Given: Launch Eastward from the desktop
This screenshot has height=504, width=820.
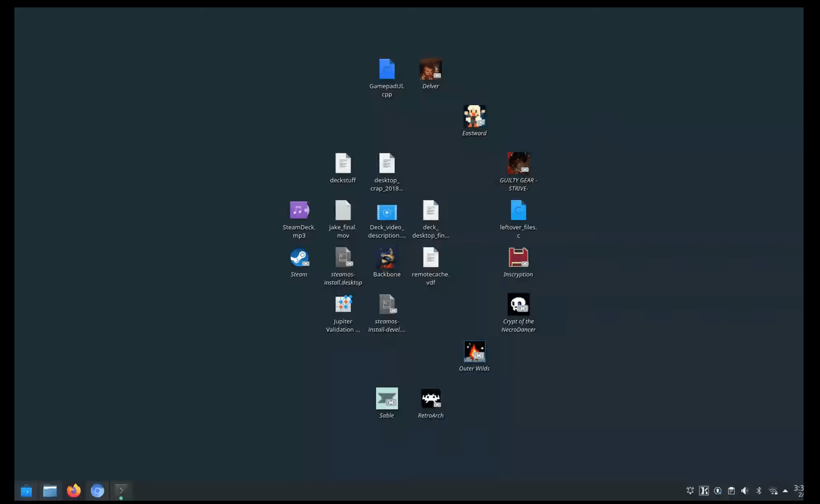Looking at the screenshot, I should click(474, 116).
